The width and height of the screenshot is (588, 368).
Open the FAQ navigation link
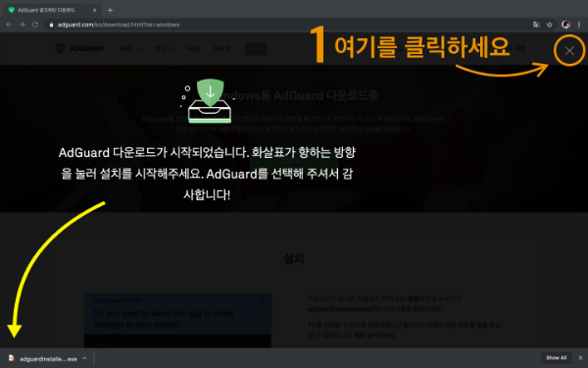[192, 48]
